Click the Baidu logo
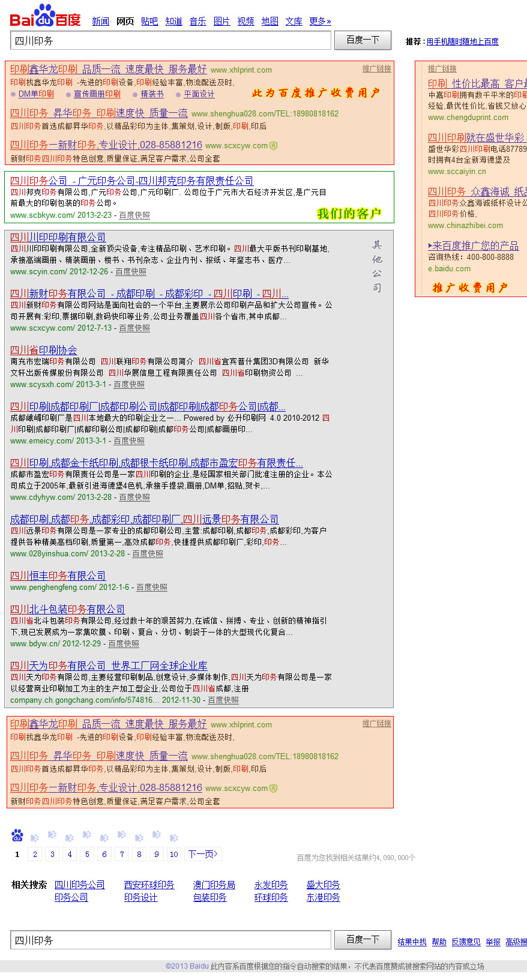Viewport: 527px width, 980px height. 45,16
